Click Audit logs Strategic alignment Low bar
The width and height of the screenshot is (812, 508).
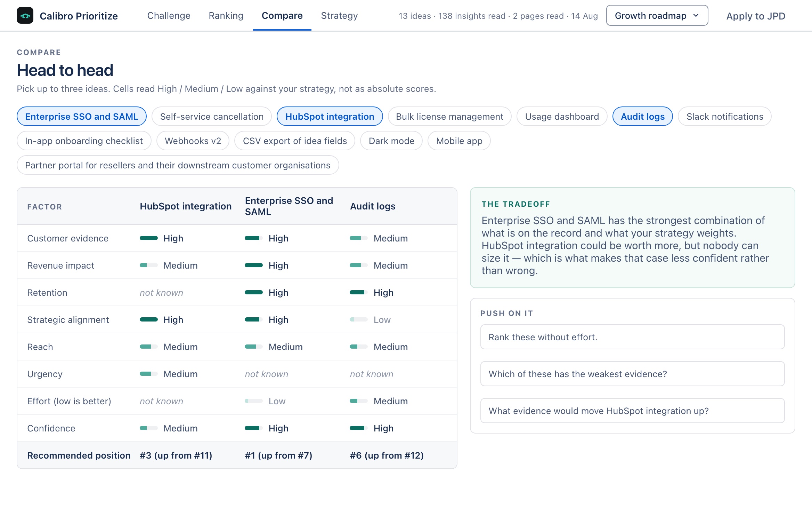(x=359, y=320)
